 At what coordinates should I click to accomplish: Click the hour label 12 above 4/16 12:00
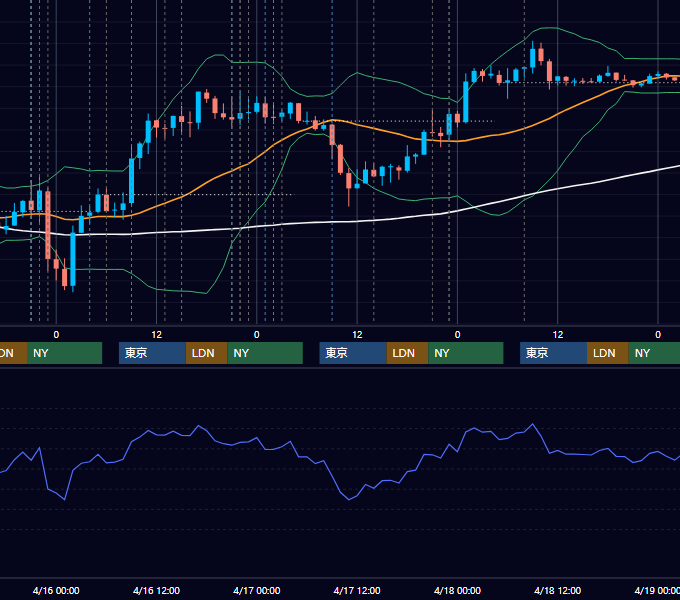(157, 335)
